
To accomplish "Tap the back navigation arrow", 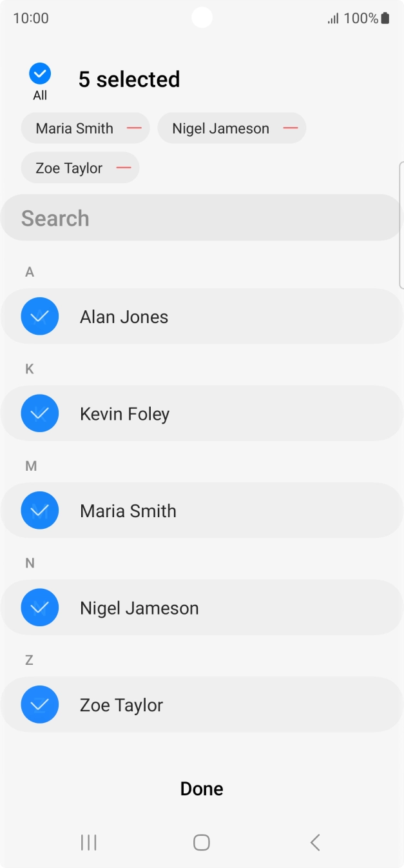I will point(315,842).
